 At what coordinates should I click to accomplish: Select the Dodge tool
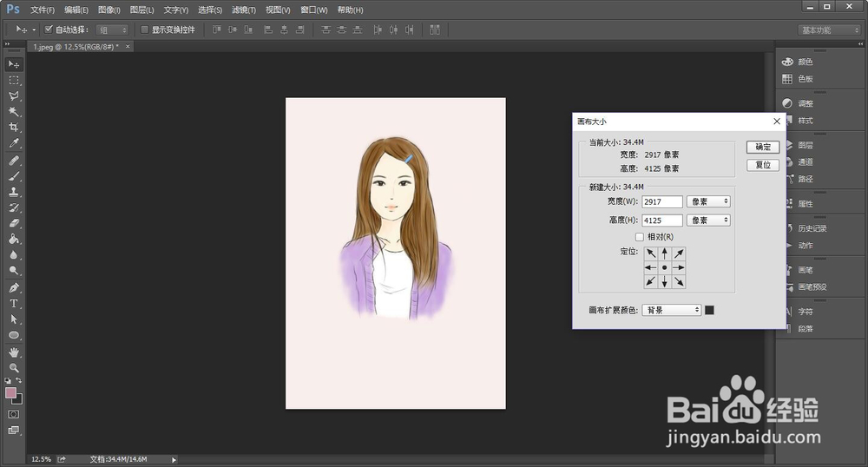coord(14,270)
